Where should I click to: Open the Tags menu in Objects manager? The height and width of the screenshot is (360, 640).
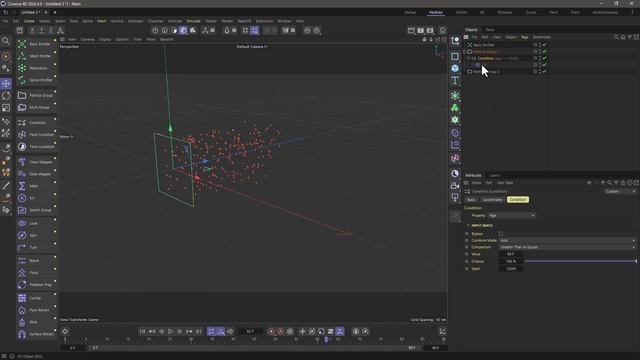(x=524, y=37)
